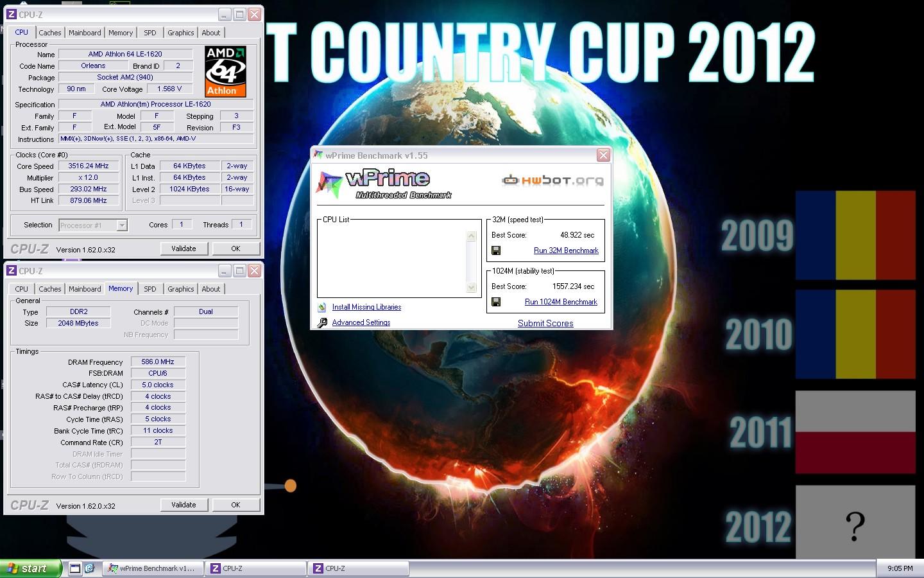924x578 pixels.
Task: Open Graphics tab in top CPU-Z window
Action: click(x=180, y=33)
